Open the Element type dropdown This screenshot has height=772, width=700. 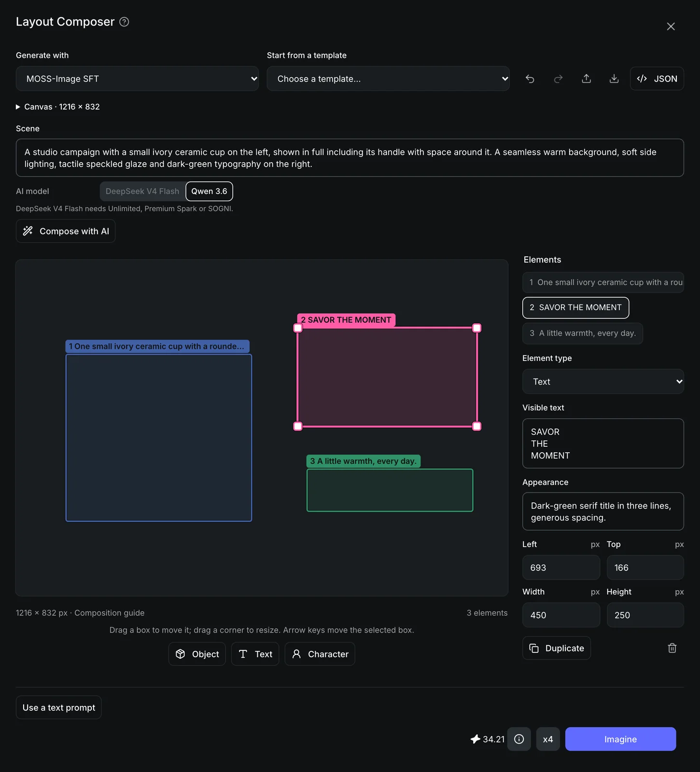(603, 382)
